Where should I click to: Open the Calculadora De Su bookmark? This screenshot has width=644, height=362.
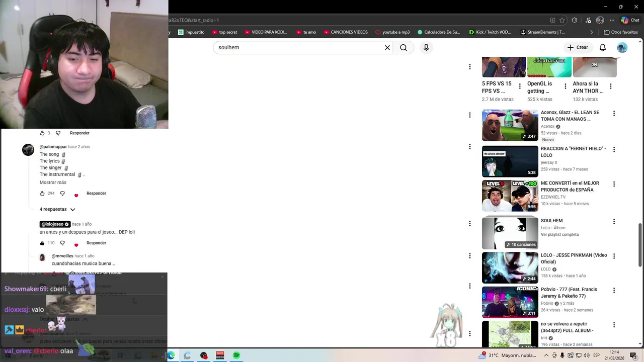tap(438, 32)
